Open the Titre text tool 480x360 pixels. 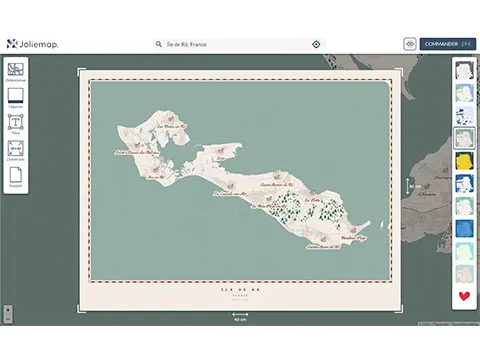coord(16,124)
